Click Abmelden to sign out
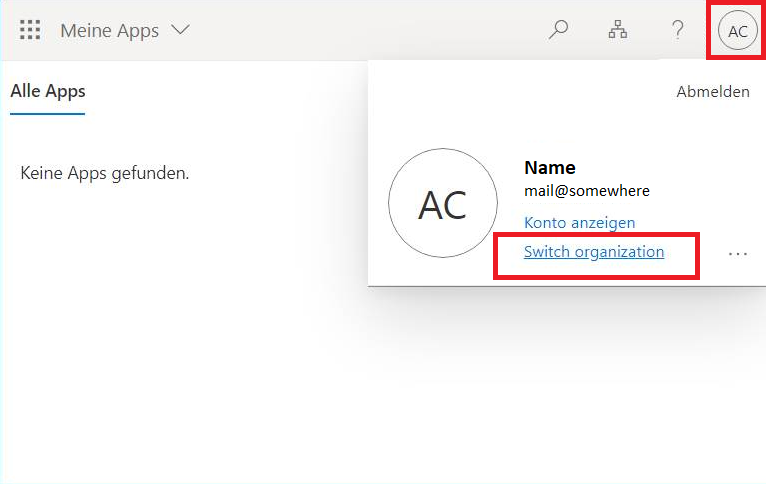Screen dimensions: 766x484 pos(713,91)
